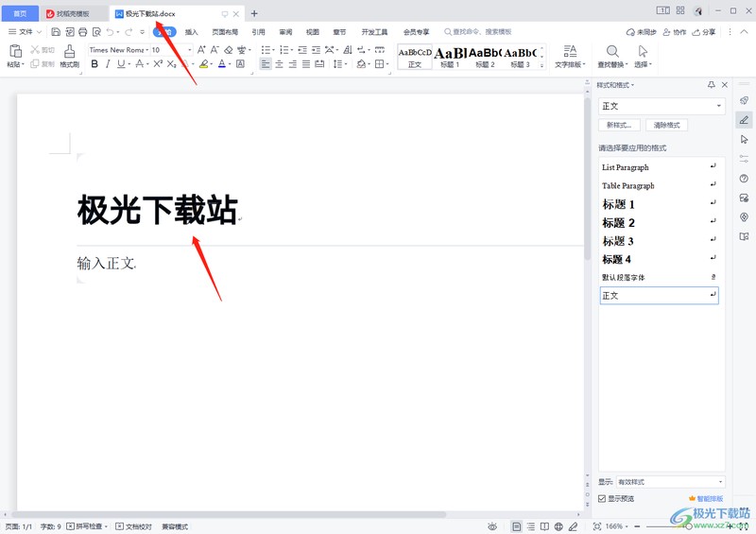Screen dimensions: 756x534
Task: Click the character border icon
Action: click(x=240, y=63)
